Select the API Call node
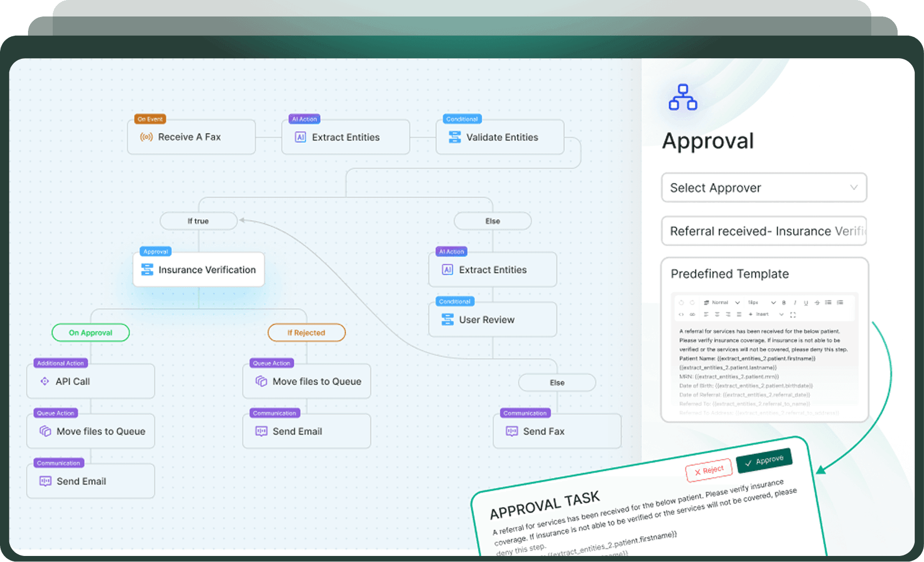Image resolution: width=924 pixels, height=562 pixels. pyautogui.click(x=91, y=381)
